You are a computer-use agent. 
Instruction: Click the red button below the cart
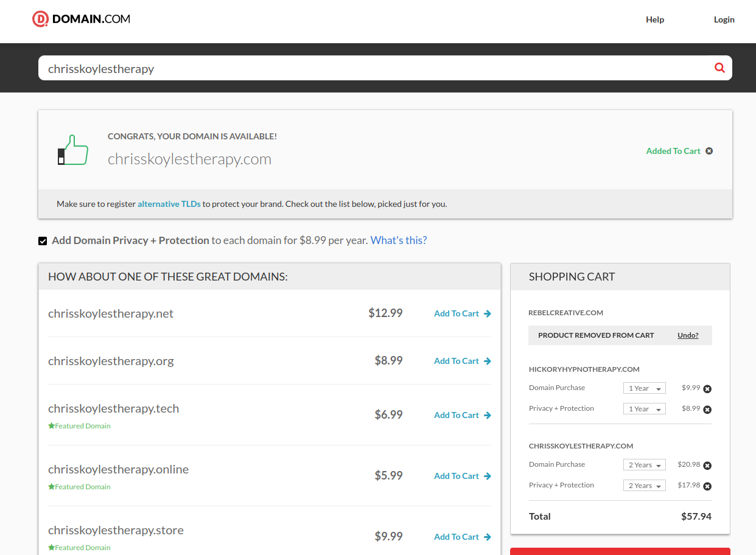(620, 551)
